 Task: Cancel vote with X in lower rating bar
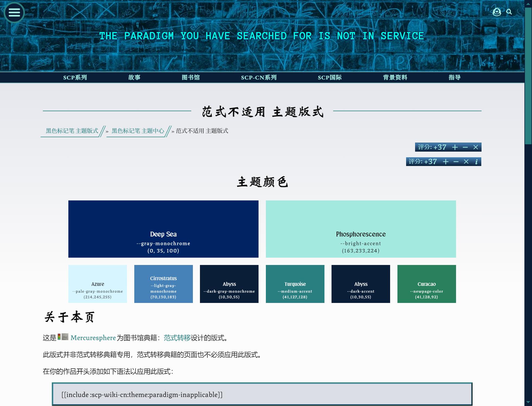click(x=466, y=162)
